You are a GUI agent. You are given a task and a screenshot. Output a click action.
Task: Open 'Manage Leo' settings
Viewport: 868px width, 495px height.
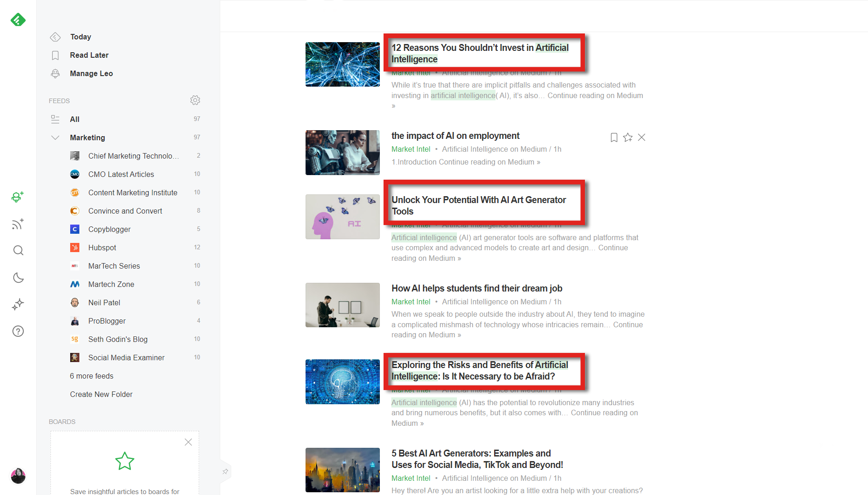pyautogui.click(x=91, y=73)
